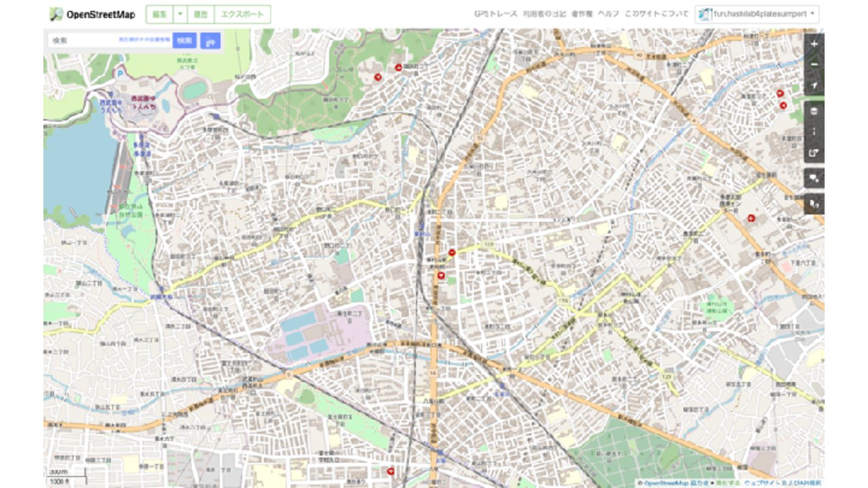The width and height of the screenshot is (868, 488).
Task: Zoom in with the plus icon
Action: [x=814, y=44]
